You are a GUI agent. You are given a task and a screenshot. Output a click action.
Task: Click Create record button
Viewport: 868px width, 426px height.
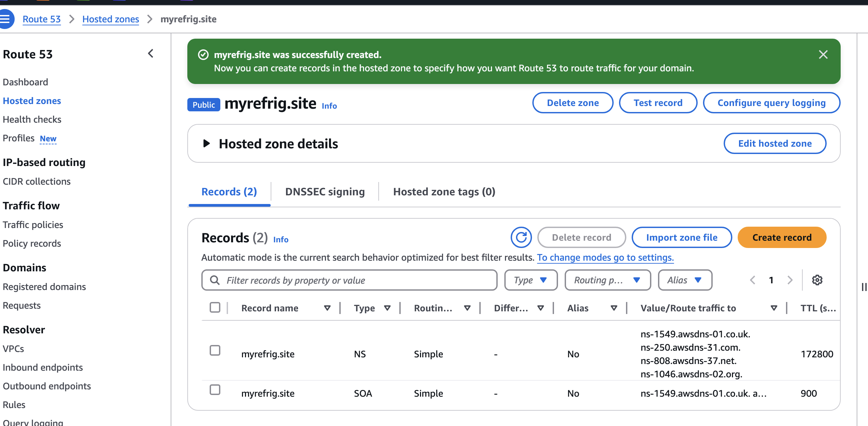coord(782,237)
